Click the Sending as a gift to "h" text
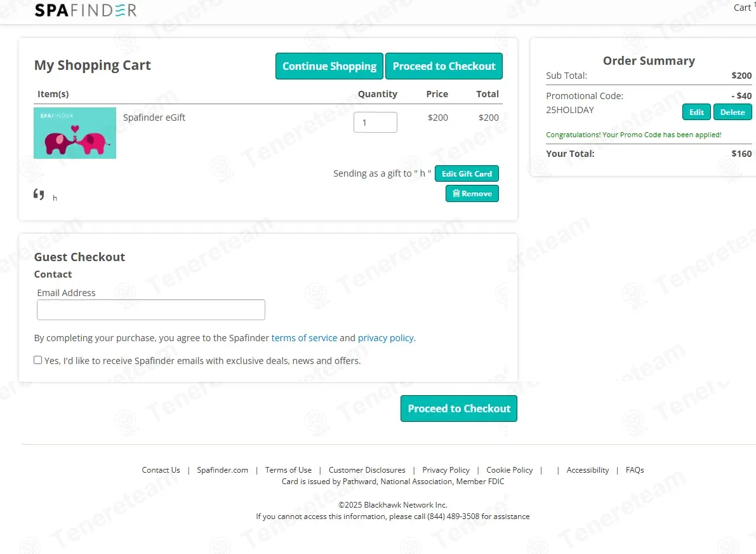This screenshot has height=554, width=756. pos(382,173)
